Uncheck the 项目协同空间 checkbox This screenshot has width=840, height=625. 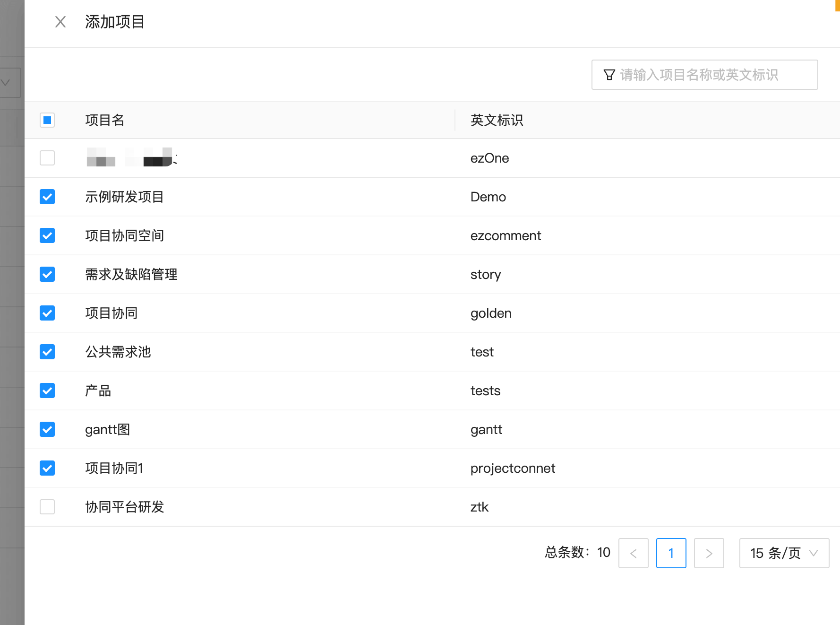tap(47, 235)
